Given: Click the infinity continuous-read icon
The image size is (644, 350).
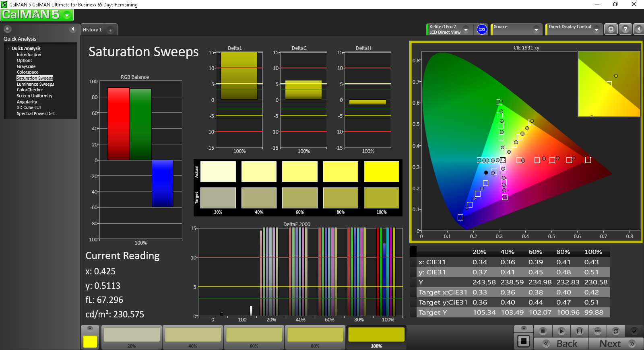Looking at the screenshot, I should click(598, 331).
